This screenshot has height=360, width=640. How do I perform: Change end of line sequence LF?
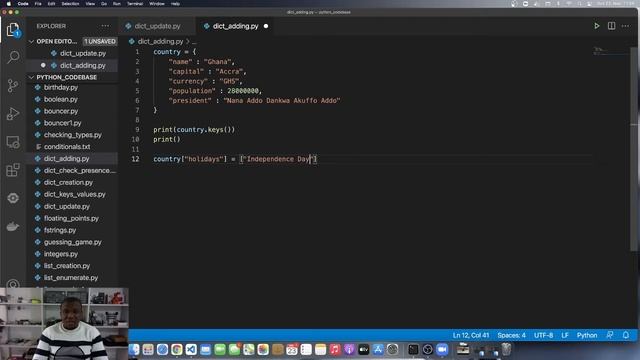[x=565, y=335]
